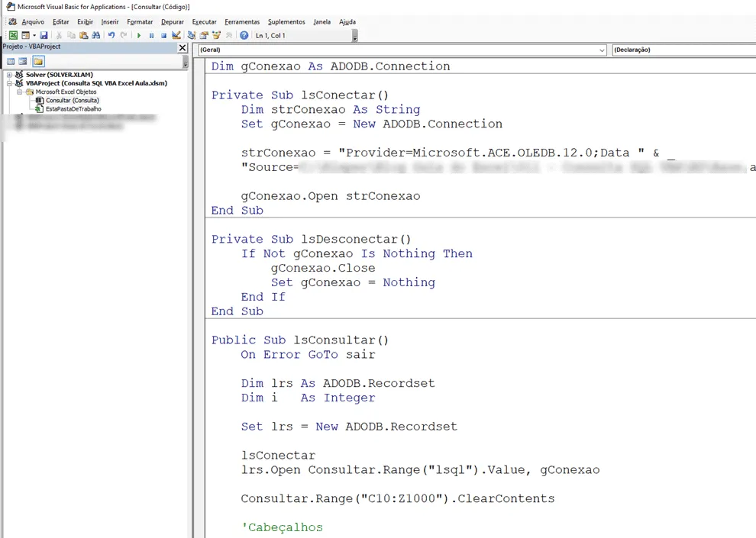The height and width of the screenshot is (538, 756).
Task: Click the View Object button in the Project pane
Action: point(23,61)
